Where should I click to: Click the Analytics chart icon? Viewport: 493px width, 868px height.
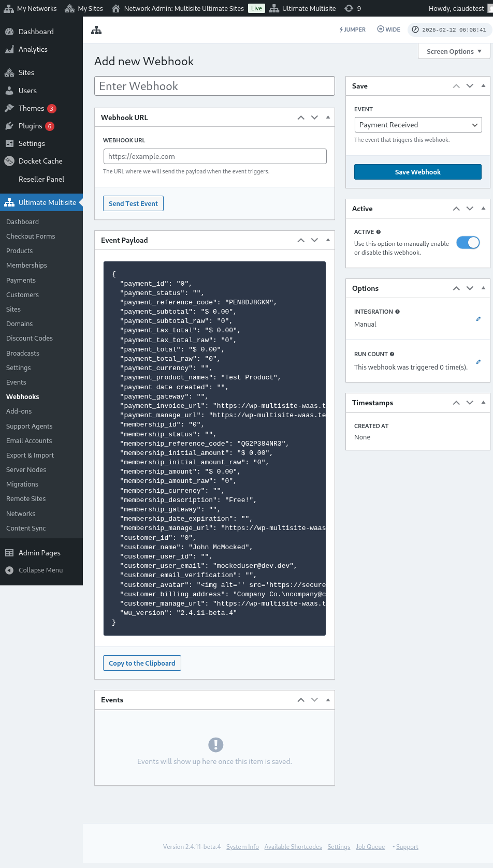click(x=9, y=49)
